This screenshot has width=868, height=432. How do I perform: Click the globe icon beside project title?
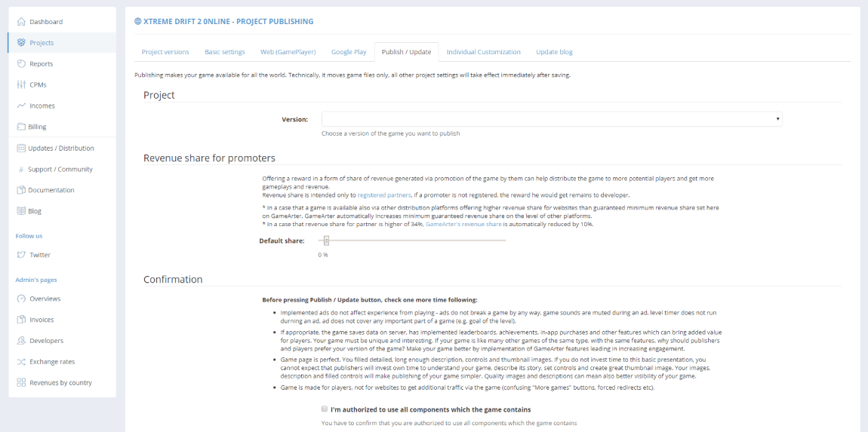(138, 22)
